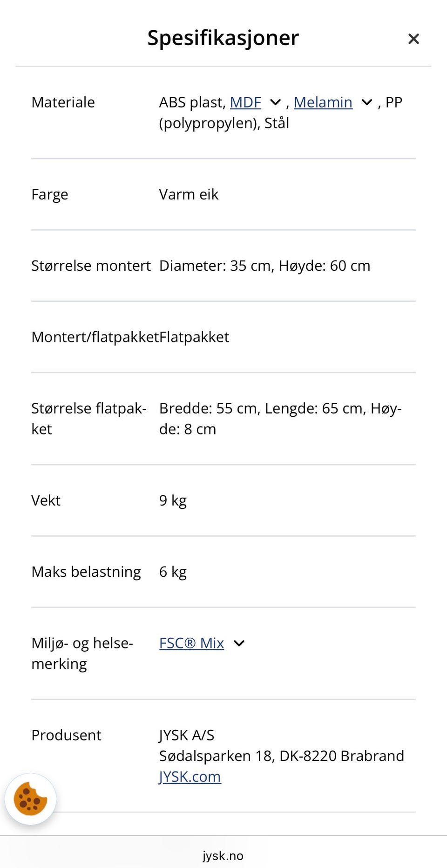Expand the chevron next to Melamin
This screenshot has height=868, width=447.
click(367, 102)
